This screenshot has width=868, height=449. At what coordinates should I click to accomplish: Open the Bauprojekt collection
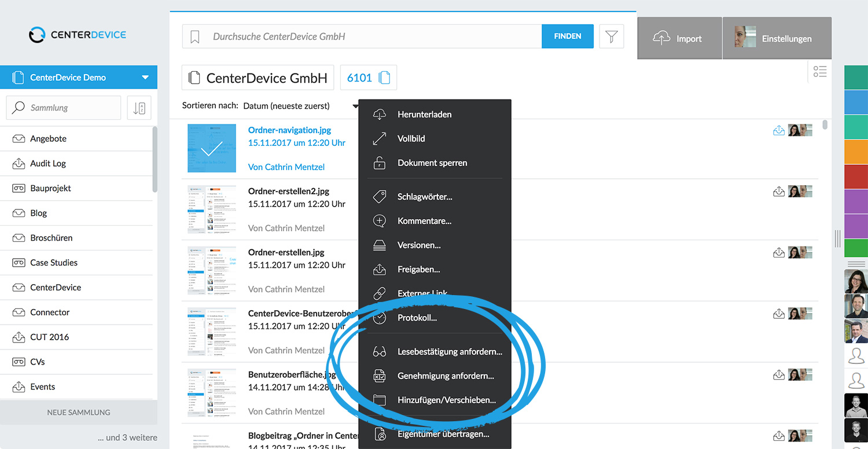tap(76, 189)
